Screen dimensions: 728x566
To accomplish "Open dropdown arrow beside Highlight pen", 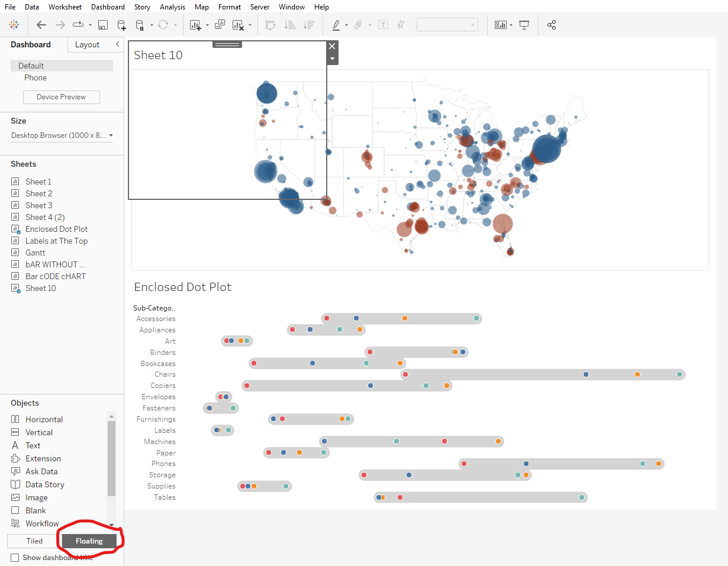I will 347,25.
